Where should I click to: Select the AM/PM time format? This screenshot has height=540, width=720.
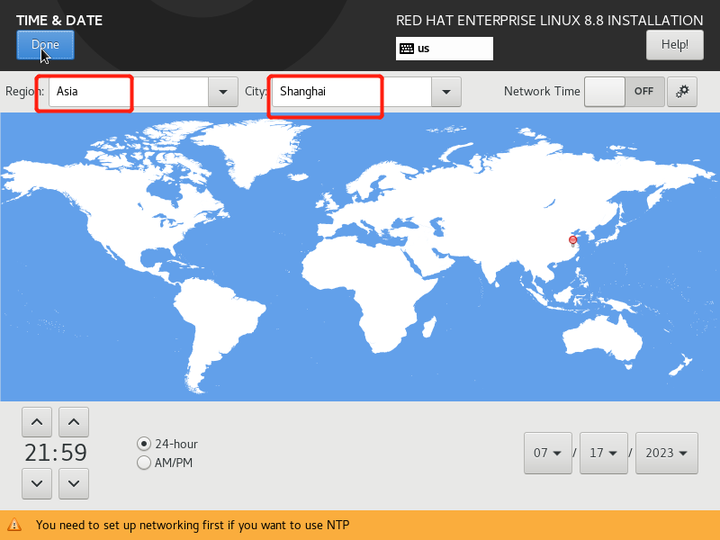165,463
